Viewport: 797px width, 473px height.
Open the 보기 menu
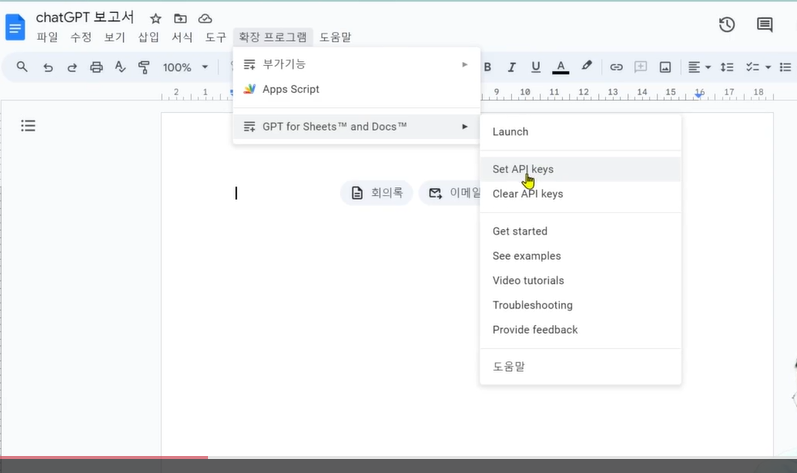pyautogui.click(x=114, y=37)
